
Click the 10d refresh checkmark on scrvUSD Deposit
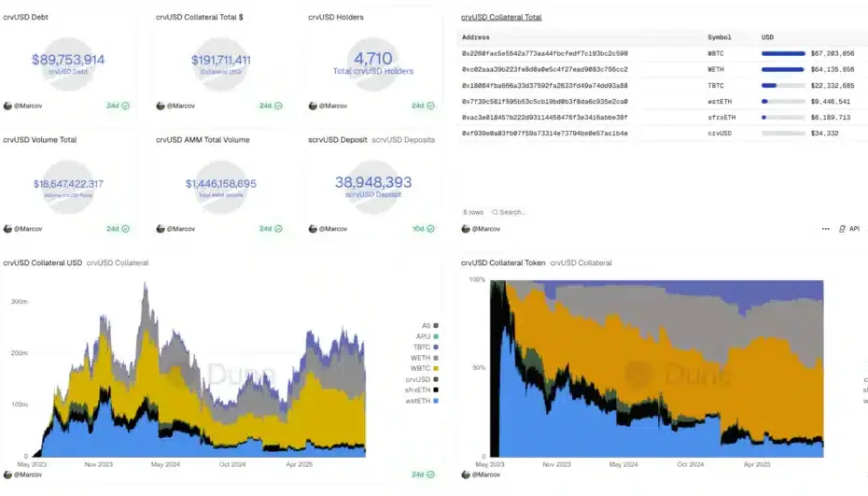click(x=430, y=228)
